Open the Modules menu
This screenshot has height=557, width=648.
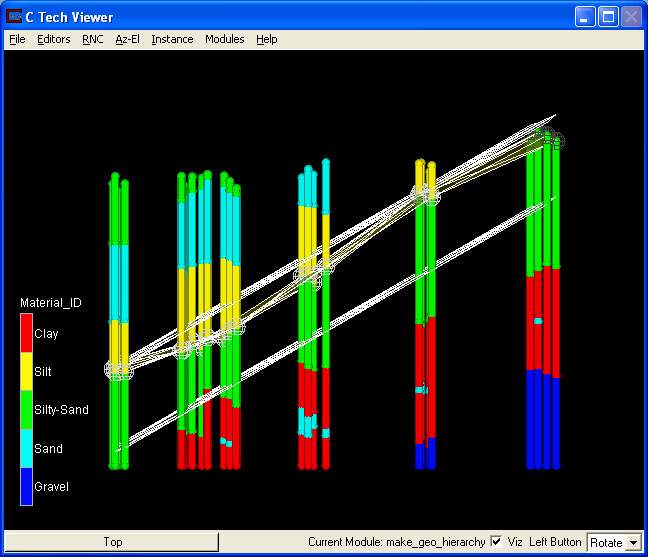pos(225,39)
